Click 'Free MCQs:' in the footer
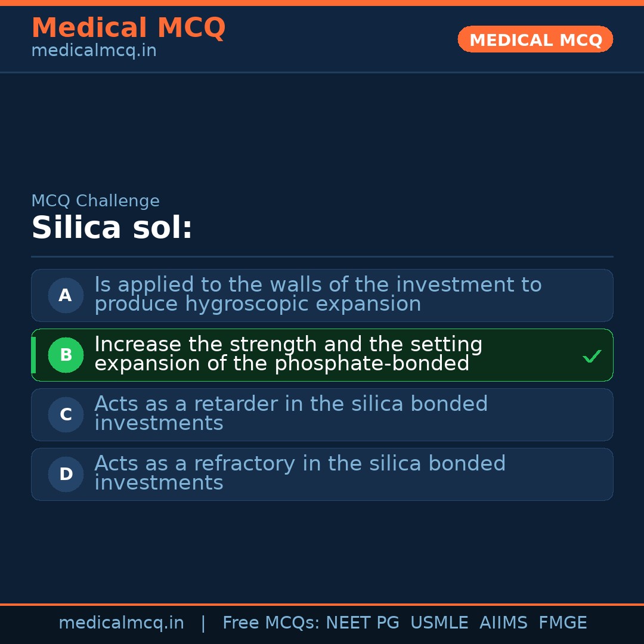The height and width of the screenshot is (644, 644). 271,623
